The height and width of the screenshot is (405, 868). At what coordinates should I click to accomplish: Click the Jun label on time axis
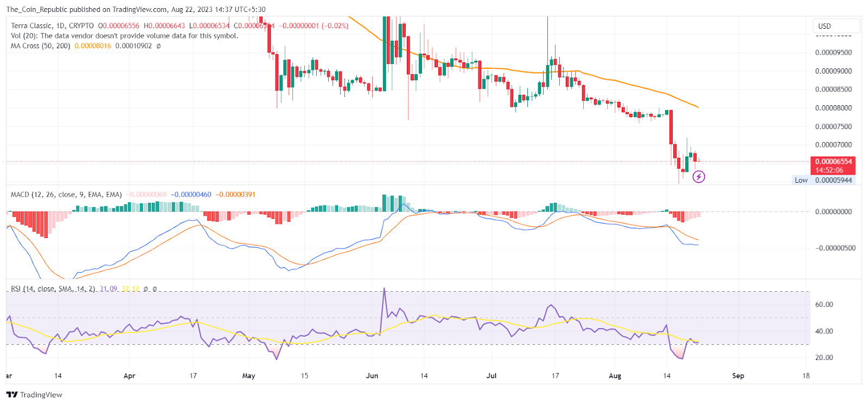point(372,376)
